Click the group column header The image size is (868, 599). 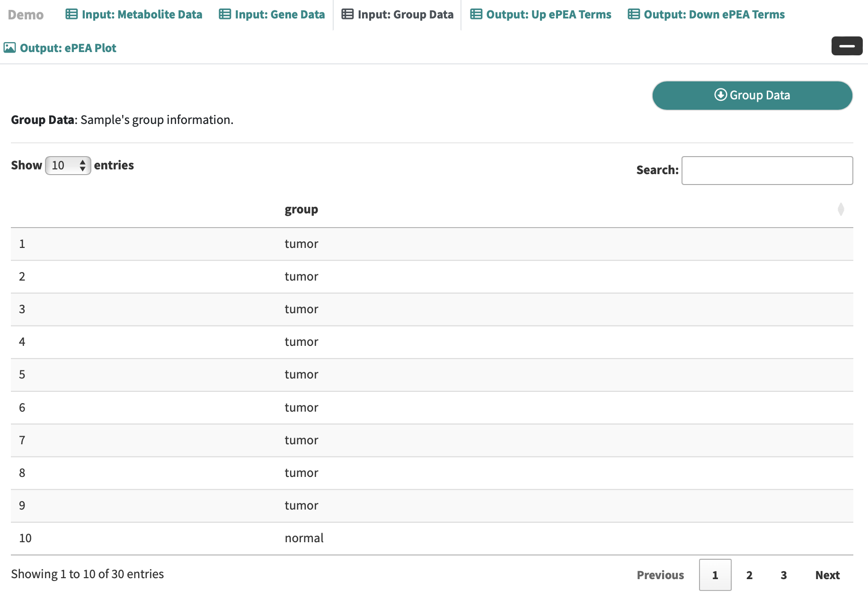point(301,209)
